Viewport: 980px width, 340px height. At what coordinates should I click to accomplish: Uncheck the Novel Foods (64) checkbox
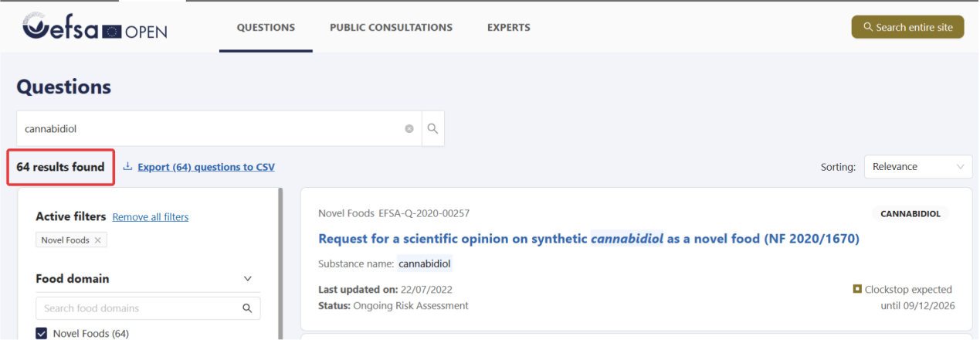(42, 334)
